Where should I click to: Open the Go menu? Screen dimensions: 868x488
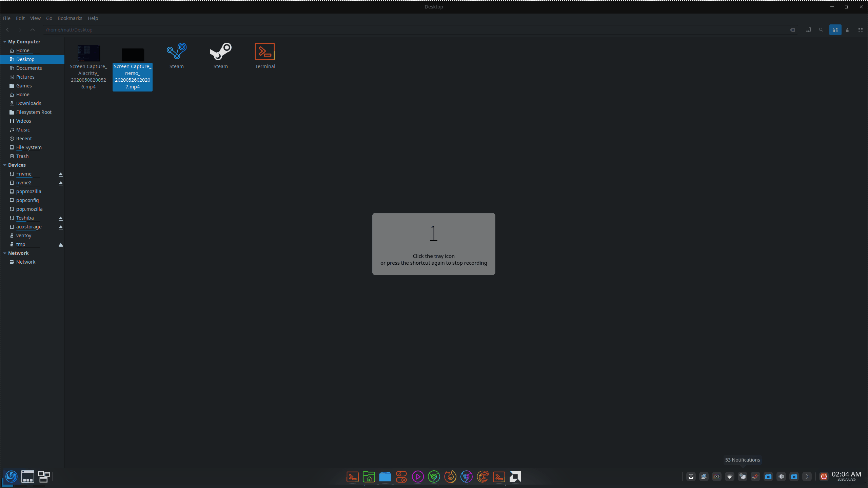pos(49,18)
